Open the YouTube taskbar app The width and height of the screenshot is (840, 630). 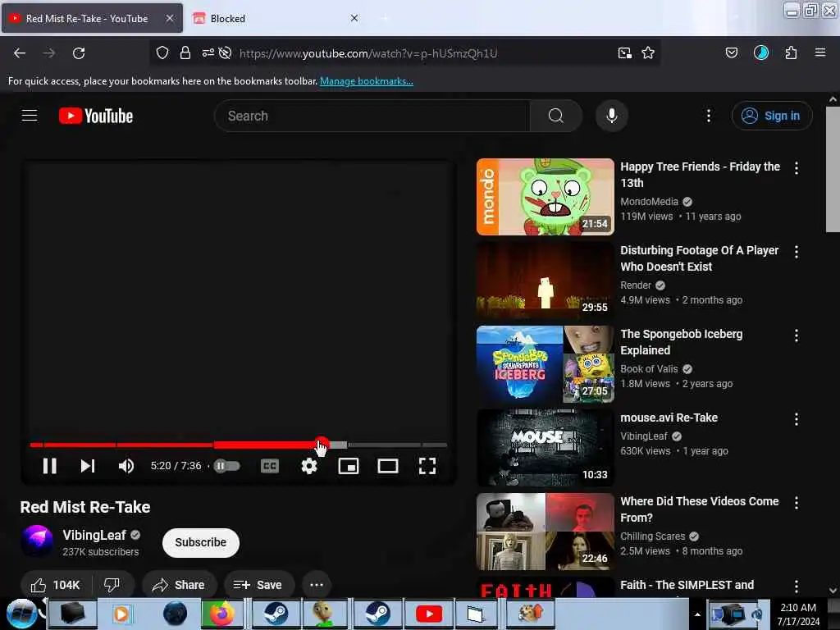(429, 614)
